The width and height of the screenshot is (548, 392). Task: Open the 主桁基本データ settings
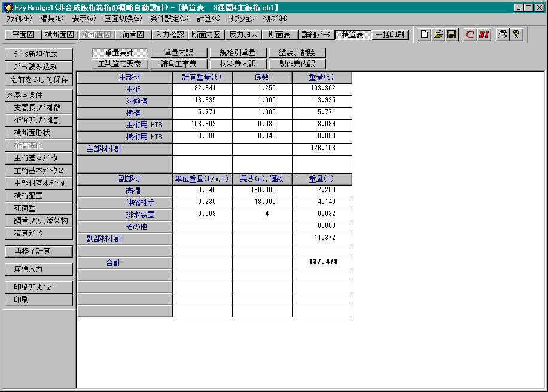(x=39, y=158)
